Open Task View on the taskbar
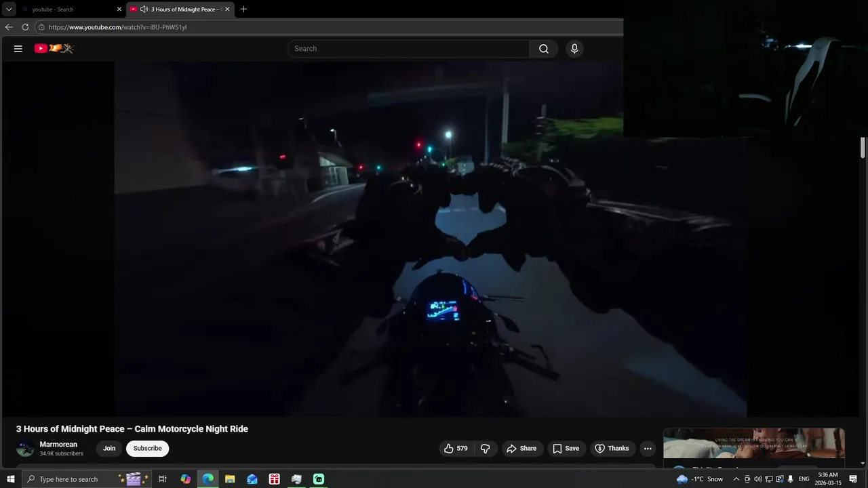Image resolution: width=868 pixels, height=488 pixels. 163,479
